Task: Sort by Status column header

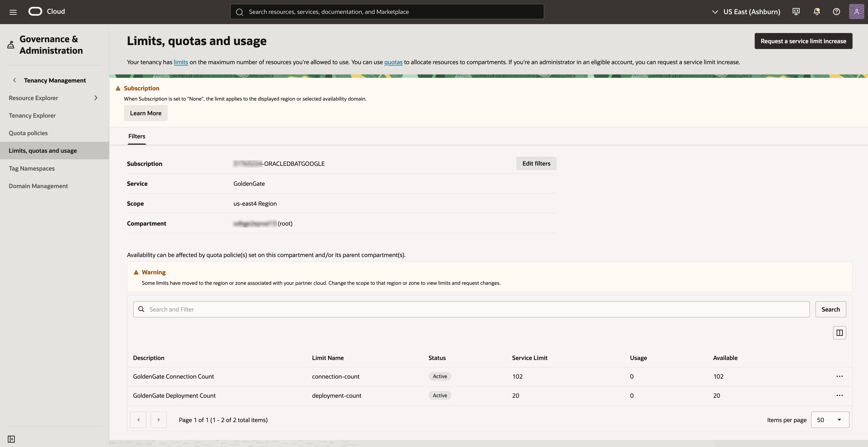Action: [437, 358]
